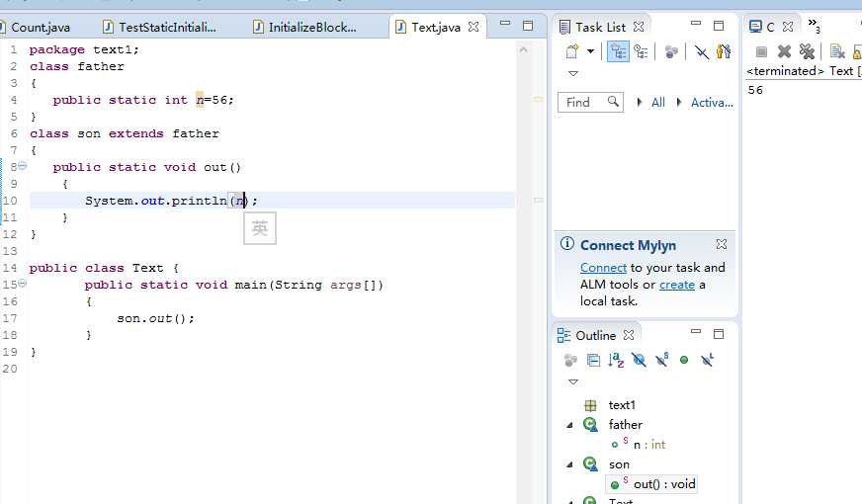Select field n : int in Outline
Image resolution: width=862 pixels, height=504 pixels.
point(649,445)
